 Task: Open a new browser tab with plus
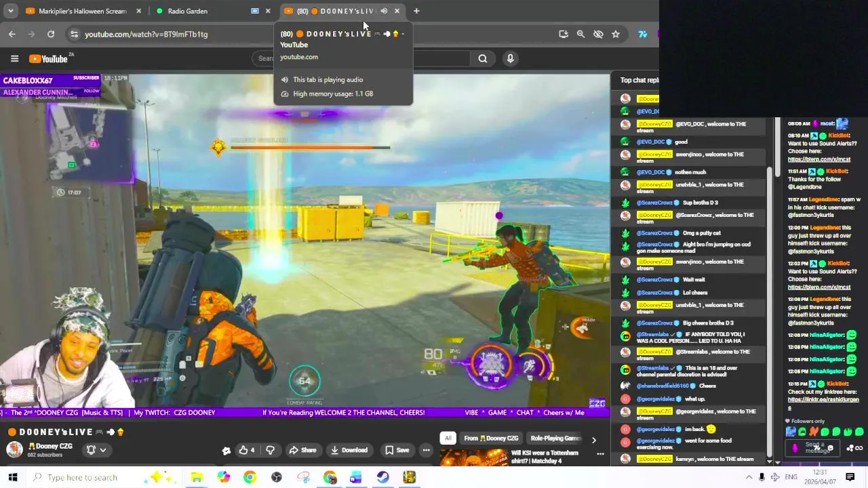[416, 11]
